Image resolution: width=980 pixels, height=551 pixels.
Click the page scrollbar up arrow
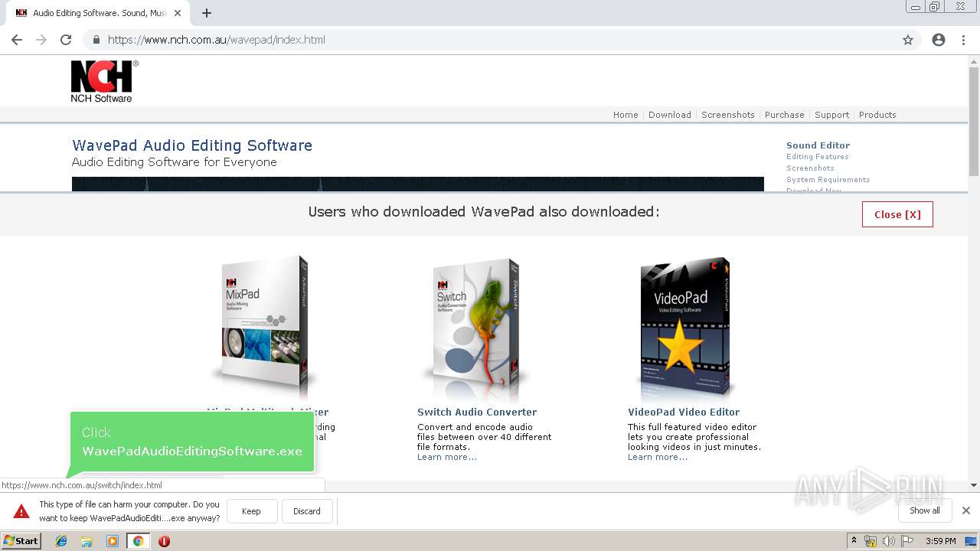(x=974, y=61)
